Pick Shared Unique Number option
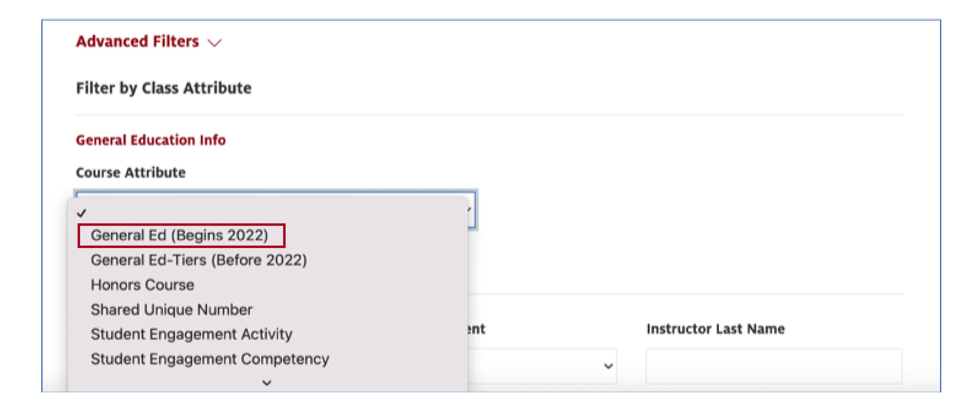This screenshot has width=980, height=409. pos(171,310)
